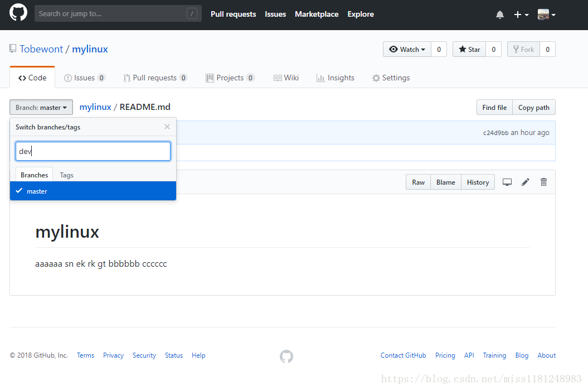This screenshot has height=390, width=588.
Task: Open the Privacy footer link
Action: click(113, 355)
